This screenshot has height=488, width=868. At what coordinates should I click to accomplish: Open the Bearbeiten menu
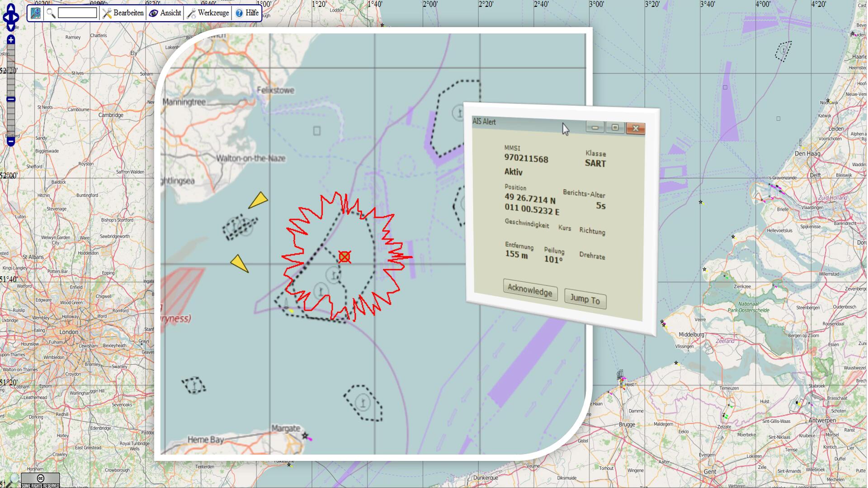[123, 13]
